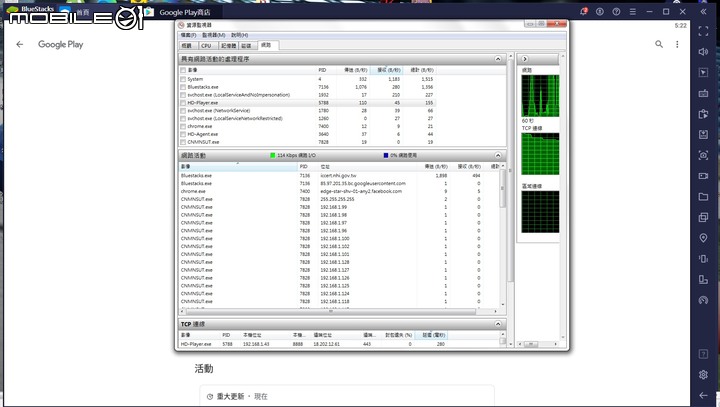This screenshot has width=720, height=407.
Task: Select the 255.255.255.255 address row
Action: point(338,199)
